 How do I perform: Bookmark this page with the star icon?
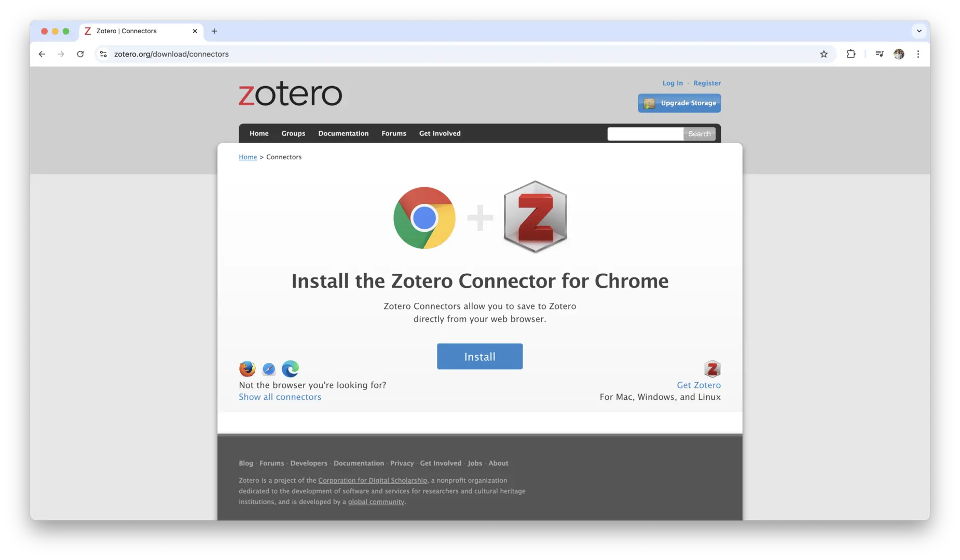(x=824, y=54)
